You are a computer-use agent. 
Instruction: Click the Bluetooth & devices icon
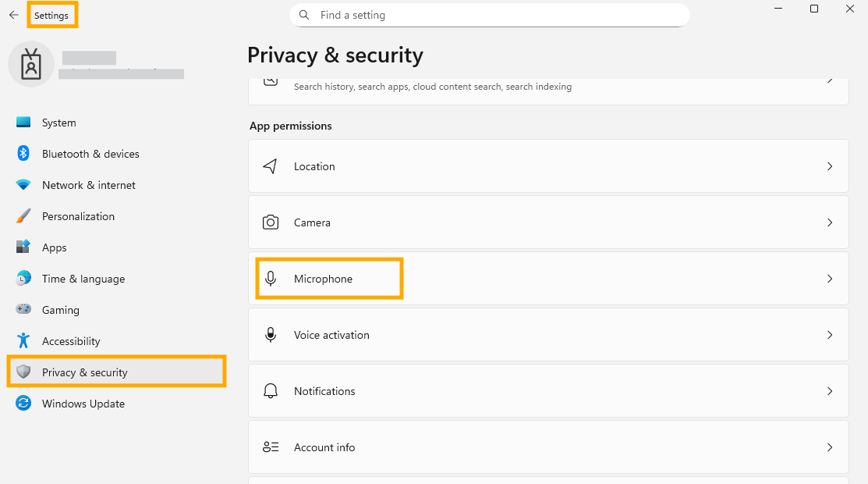[23, 154]
